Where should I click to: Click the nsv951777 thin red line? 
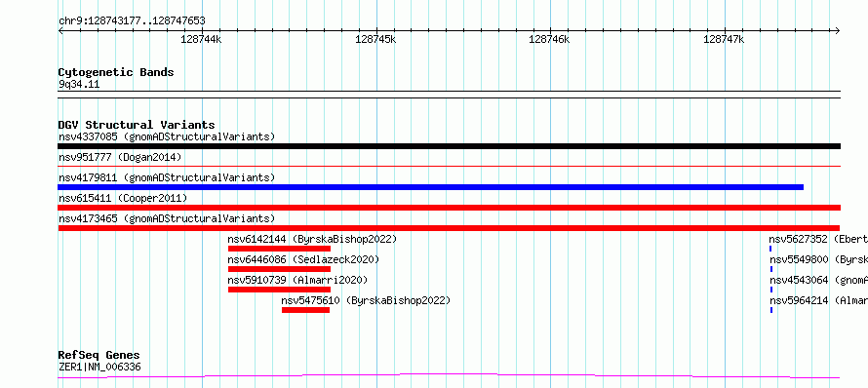click(x=449, y=166)
